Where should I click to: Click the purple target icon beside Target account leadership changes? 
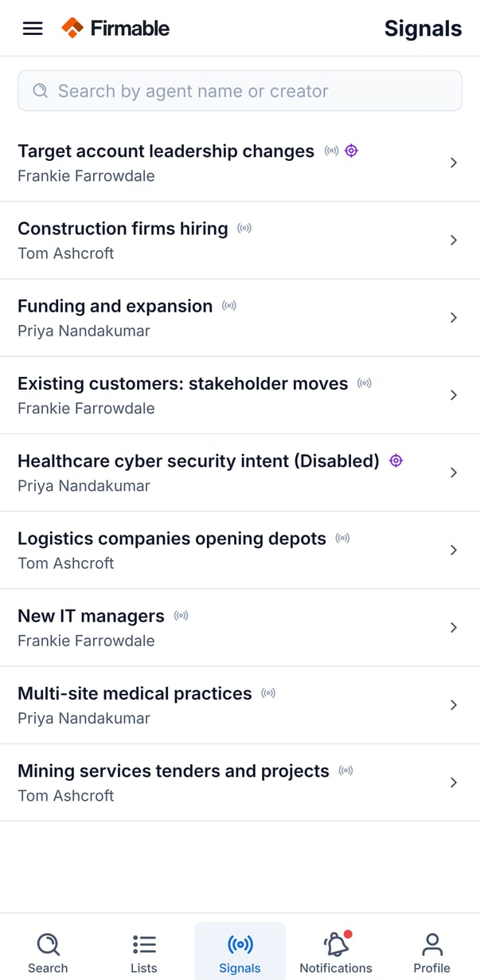351,151
